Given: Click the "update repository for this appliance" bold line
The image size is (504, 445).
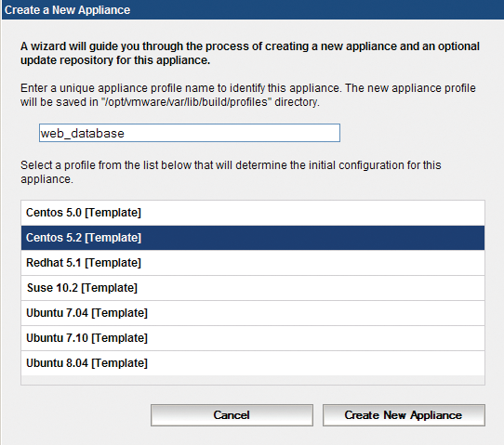Looking at the screenshot, I should 115,60.
